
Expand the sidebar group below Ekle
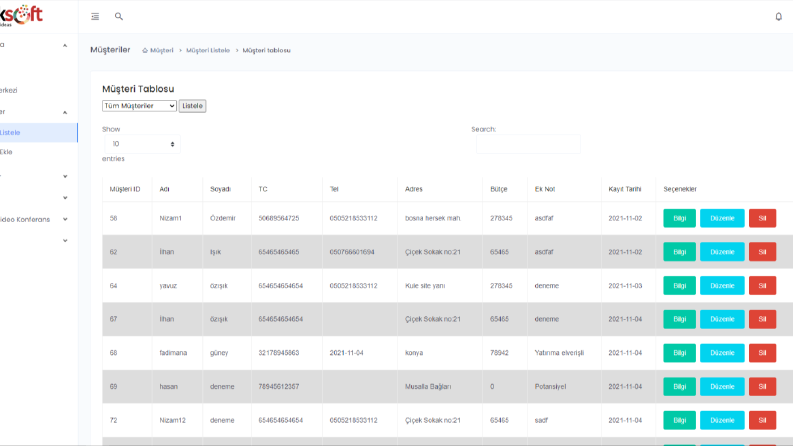click(x=65, y=176)
